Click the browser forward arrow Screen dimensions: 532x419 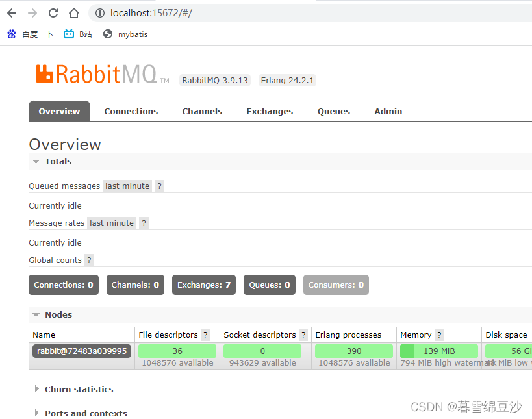32,13
